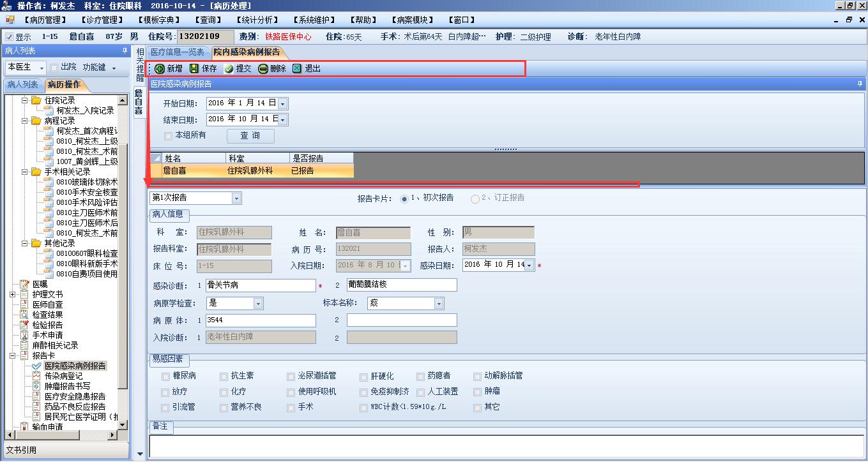Select the 检验报告 tree icon
Screen dimensions: 868x462
[x=25, y=325]
